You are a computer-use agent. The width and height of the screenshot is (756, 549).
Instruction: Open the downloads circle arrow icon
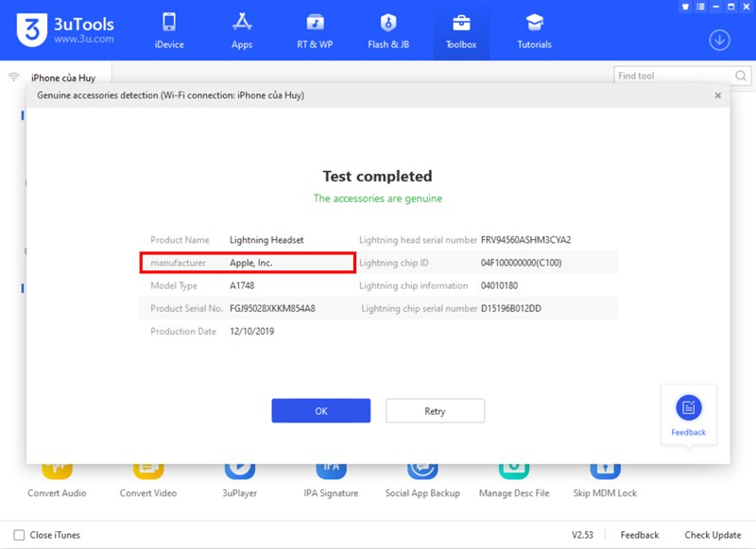719,40
